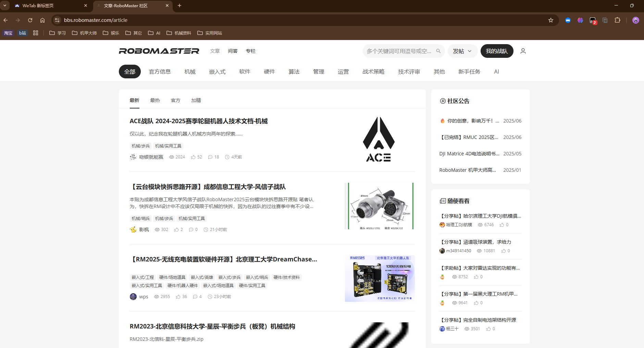Select the 机械 category

190,72
